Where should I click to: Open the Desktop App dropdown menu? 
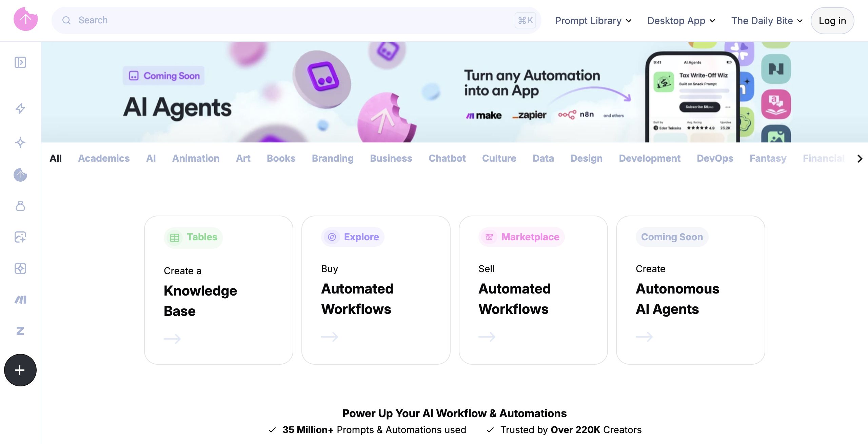tap(681, 21)
